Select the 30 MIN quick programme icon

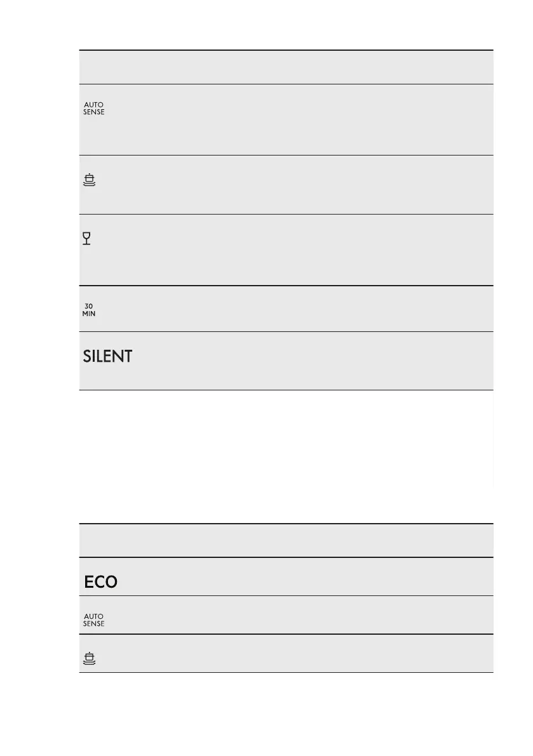click(x=89, y=310)
